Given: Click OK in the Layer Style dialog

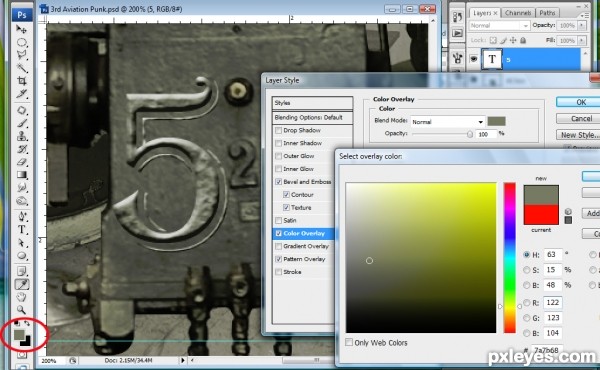Looking at the screenshot, I should click(579, 102).
